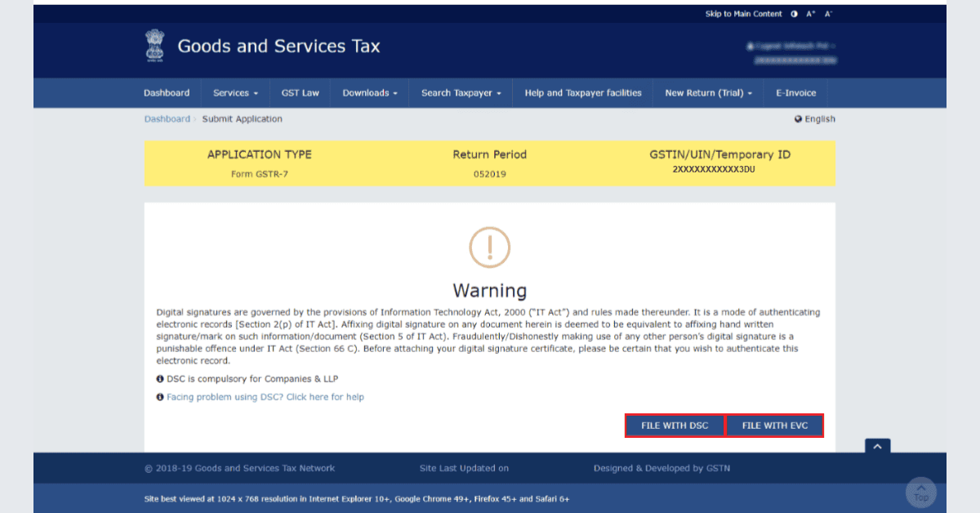
Task: Click the scroll-to-top chevron button
Action: (877, 446)
